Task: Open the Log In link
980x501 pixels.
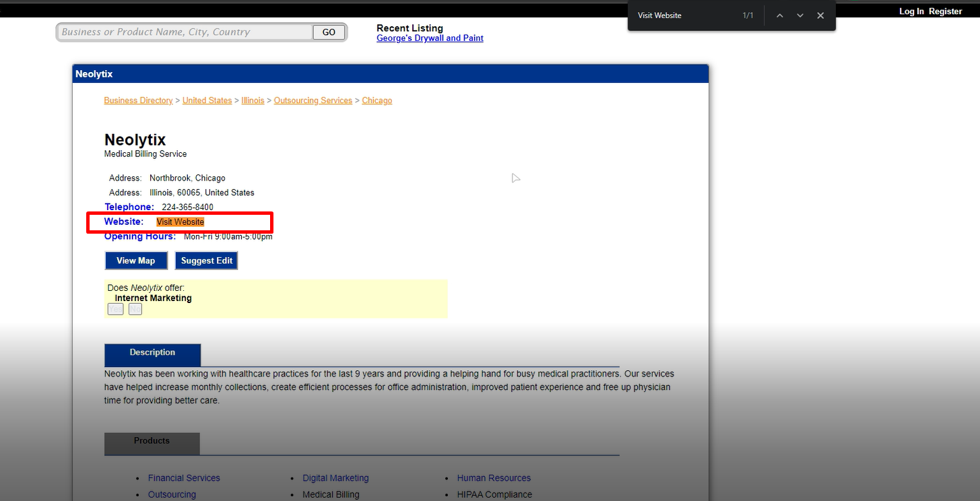Action: 911,11
